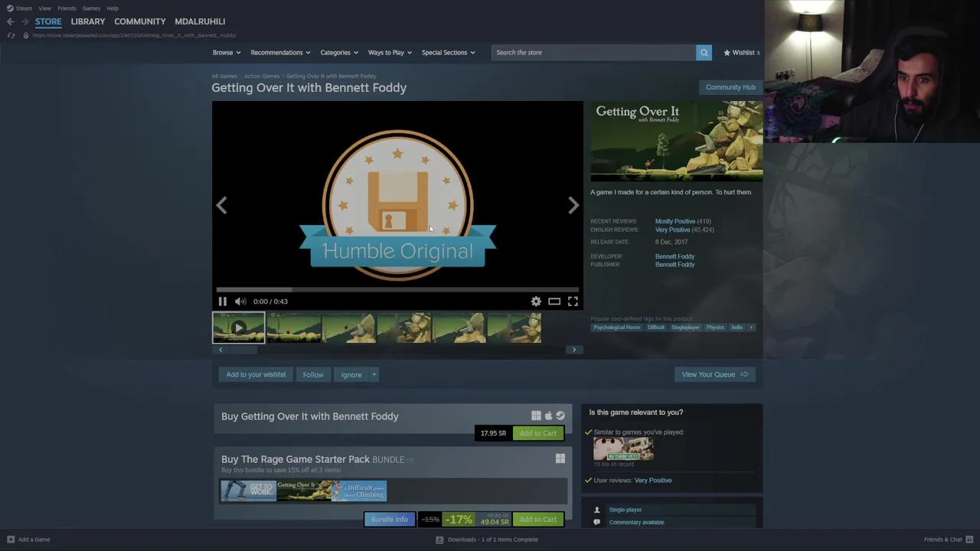Select the Physics tag
The image size is (980, 551).
click(x=715, y=328)
